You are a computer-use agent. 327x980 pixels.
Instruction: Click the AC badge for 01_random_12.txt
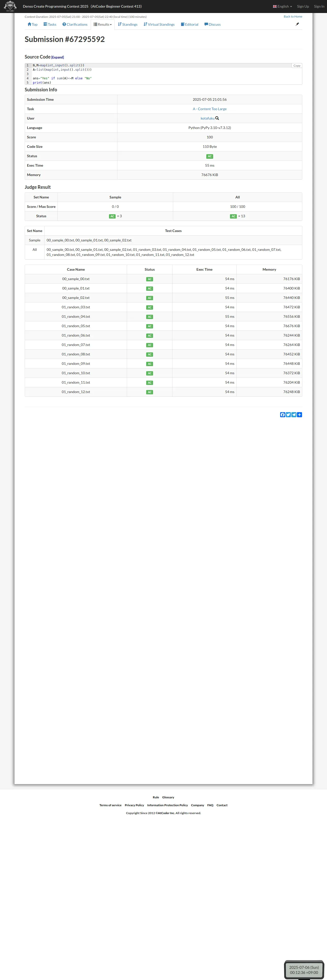click(x=149, y=392)
